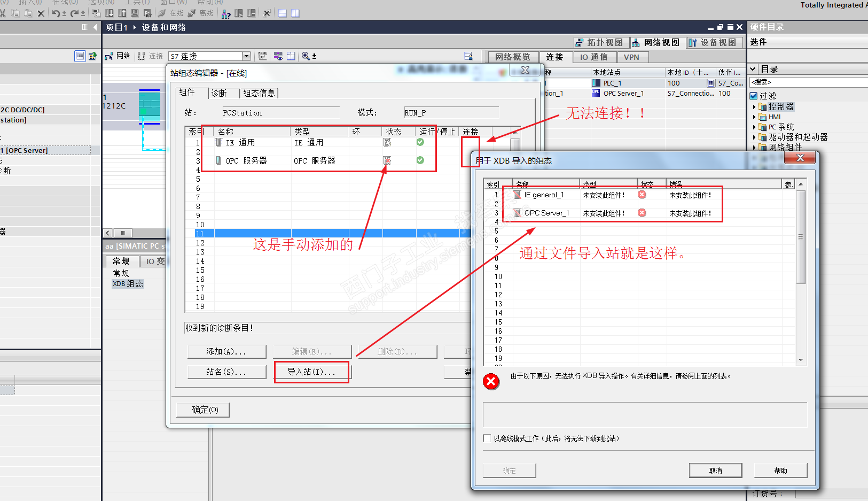Collapse the project tree with the left arrow
Viewport: 868px width, 501px height.
click(x=95, y=27)
